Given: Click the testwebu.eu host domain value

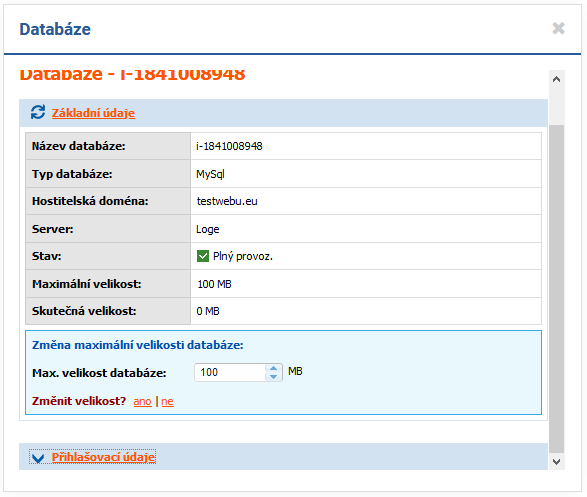Looking at the screenshot, I should [227, 201].
